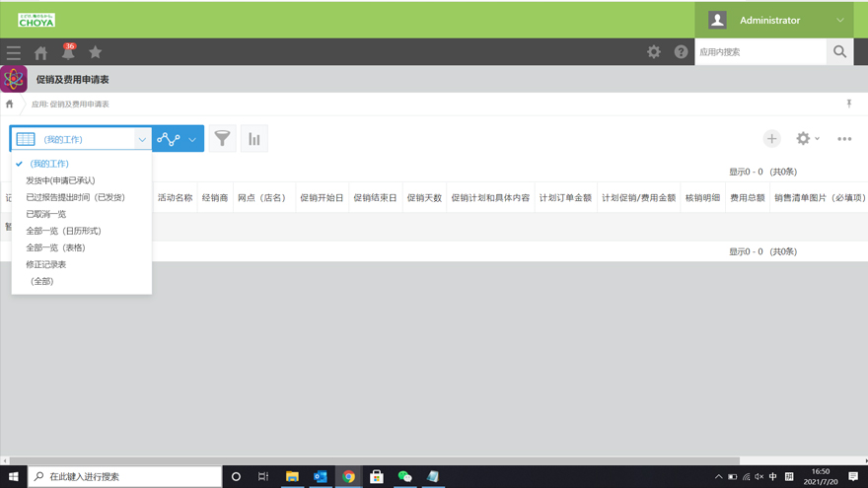The image size is (868, 488).
Task: Open the help question mark icon
Action: tap(681, 51)
